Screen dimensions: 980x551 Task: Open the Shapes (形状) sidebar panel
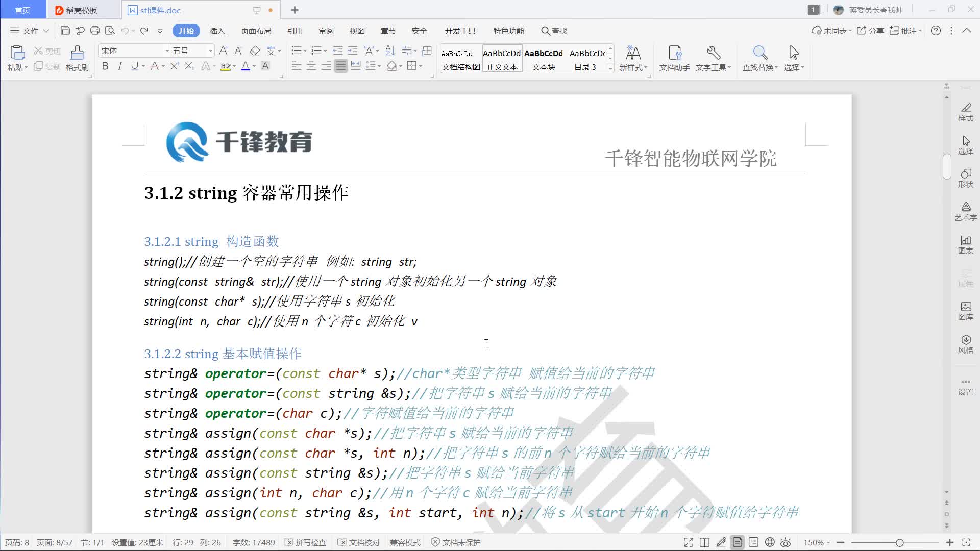pos(966,179)
